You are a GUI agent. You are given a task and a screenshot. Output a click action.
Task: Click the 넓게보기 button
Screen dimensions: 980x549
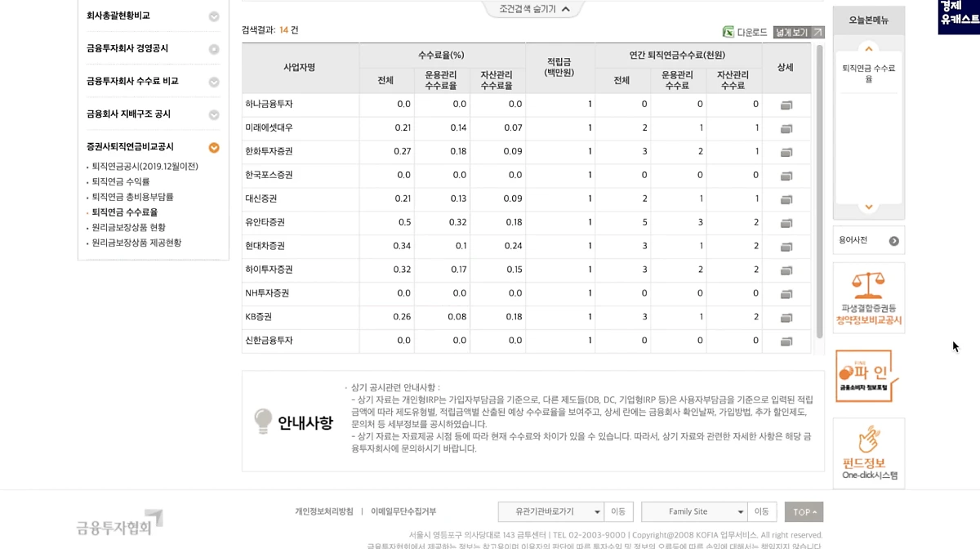point(799,33)
